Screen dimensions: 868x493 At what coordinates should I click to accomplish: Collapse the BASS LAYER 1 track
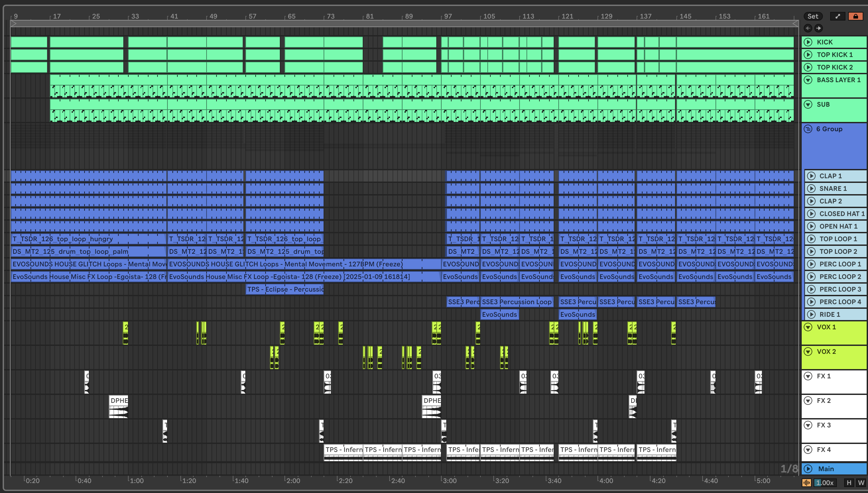(x=808, y=80)
